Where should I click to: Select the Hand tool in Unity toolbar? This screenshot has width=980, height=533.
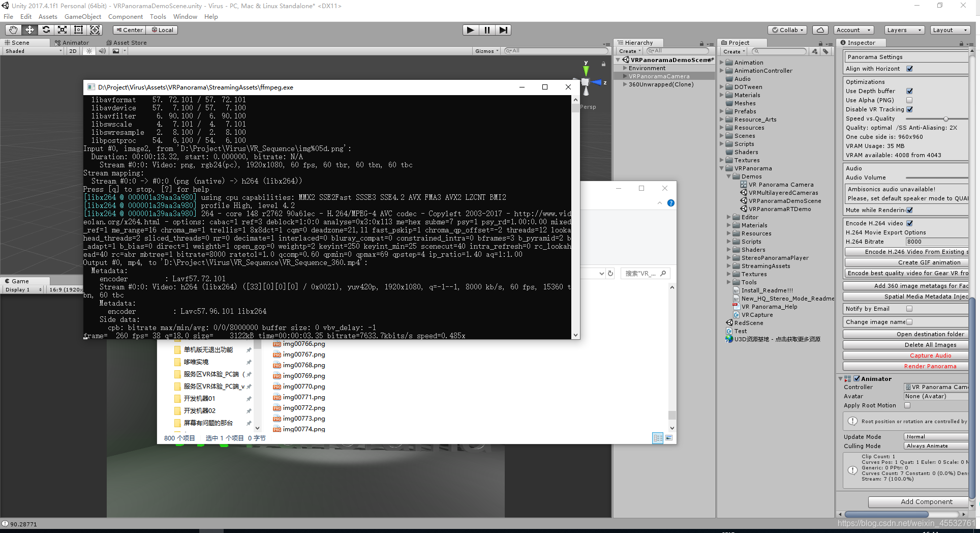pos(13,30)
